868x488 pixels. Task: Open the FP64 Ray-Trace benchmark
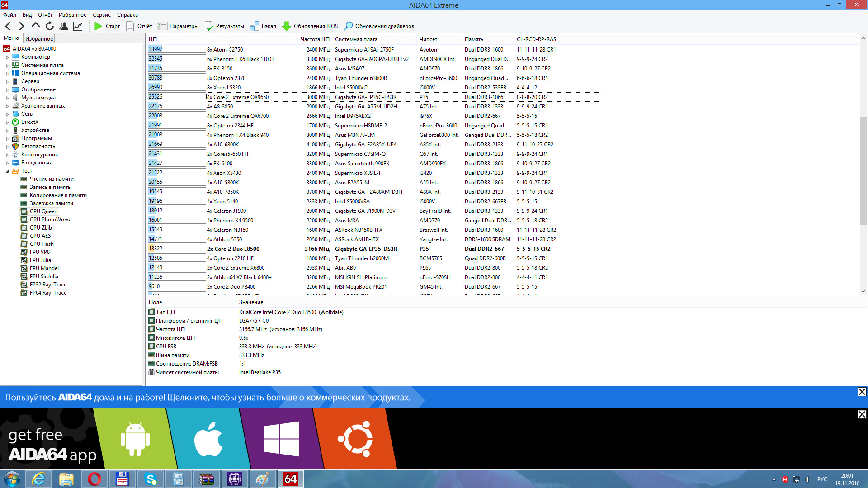[x=48, y=293]
